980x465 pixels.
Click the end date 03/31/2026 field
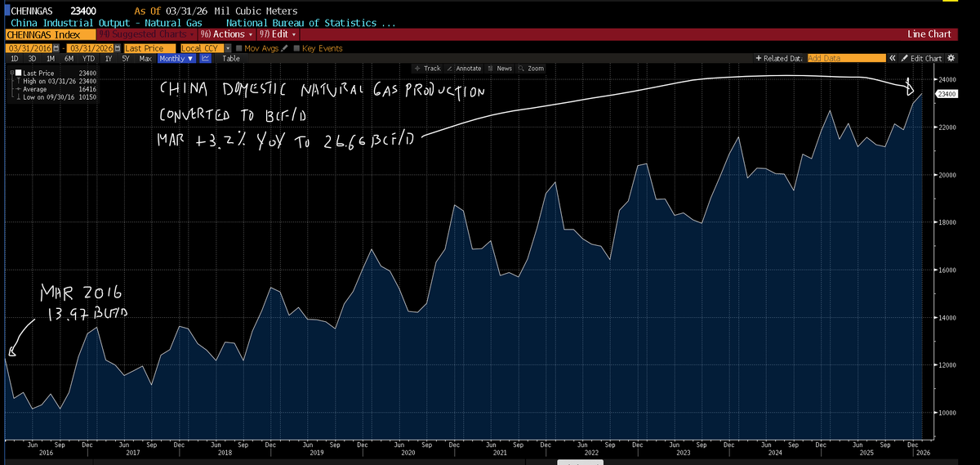[x=91, y=48]
